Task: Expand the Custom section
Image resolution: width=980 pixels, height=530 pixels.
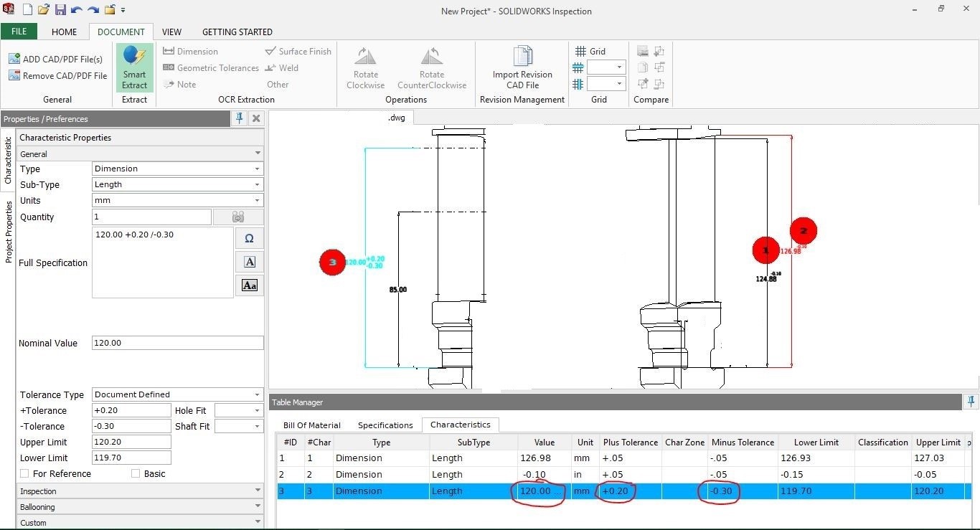Action: pos(140,523)
